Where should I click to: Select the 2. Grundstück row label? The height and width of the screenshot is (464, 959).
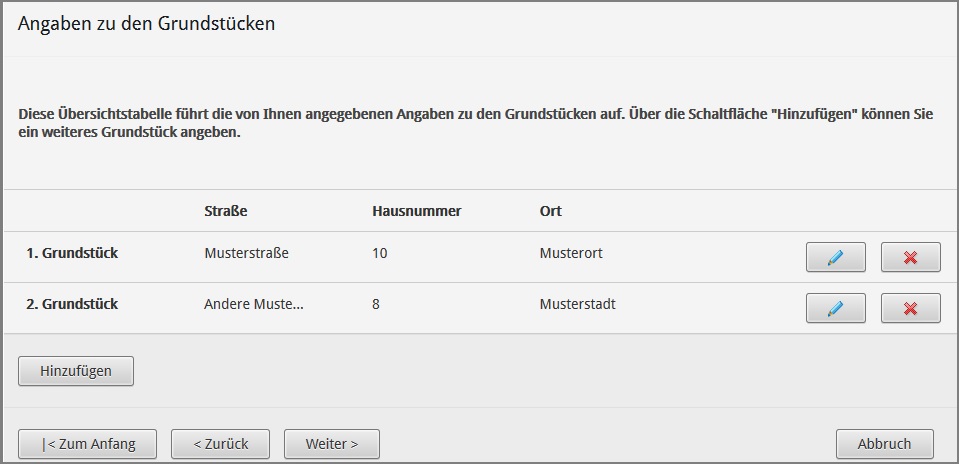72,304
